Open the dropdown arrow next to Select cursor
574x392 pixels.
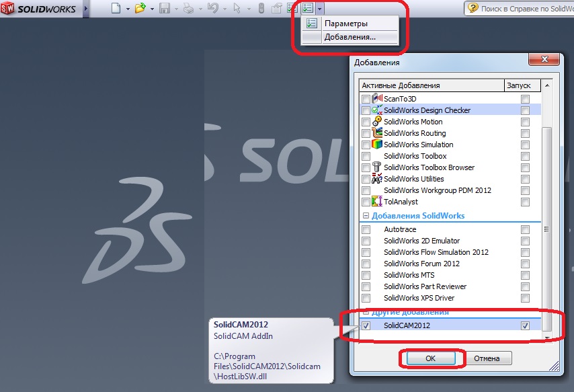pos(249,9)
